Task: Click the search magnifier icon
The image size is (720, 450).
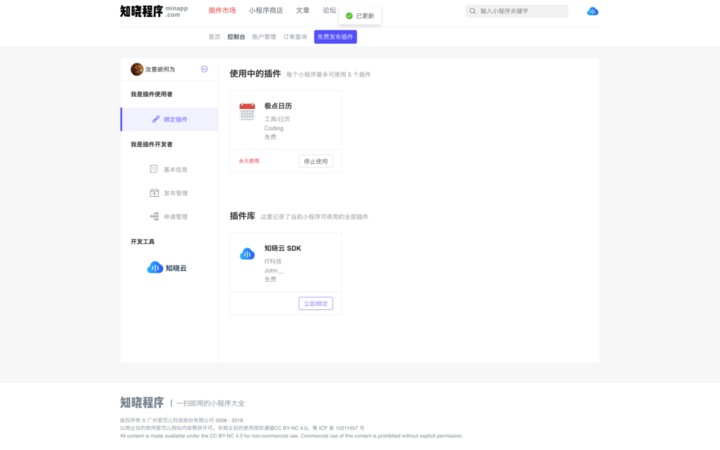Action: click(472, 11)
